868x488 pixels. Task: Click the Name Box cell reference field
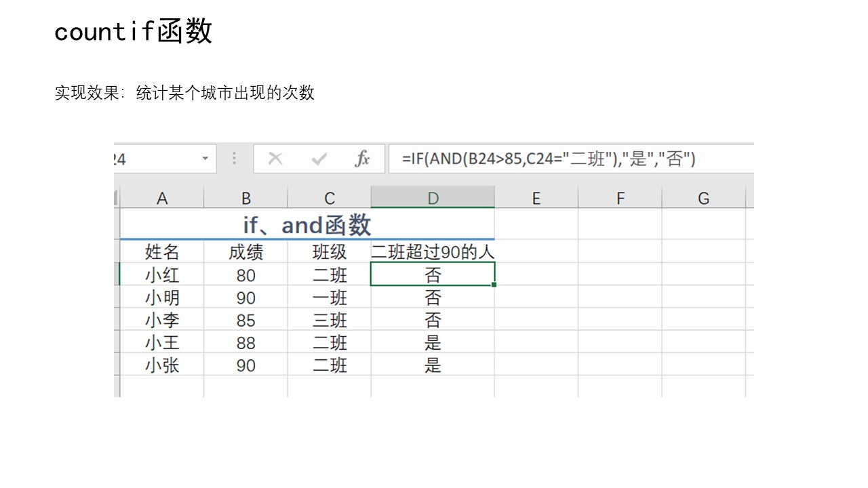[x=165, y=159]
